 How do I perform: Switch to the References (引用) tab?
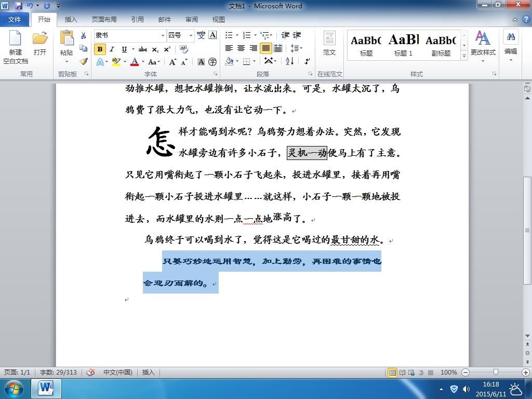137,20
